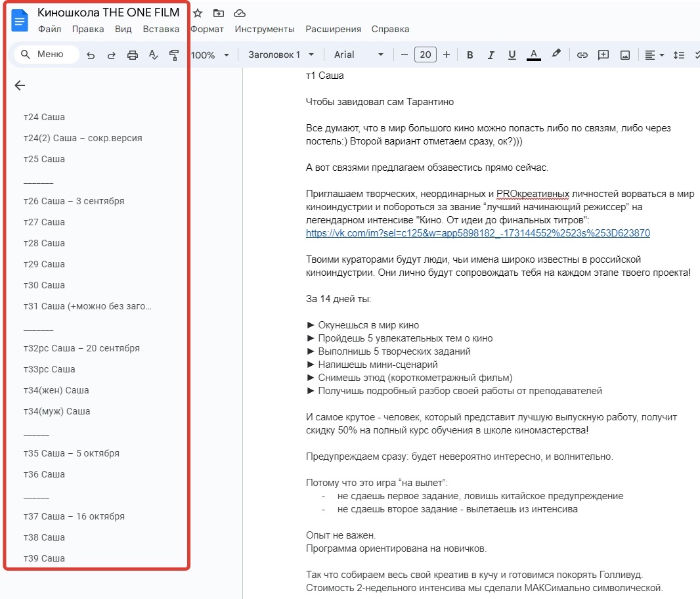700x599 pixels.
Task: Open line and paragraph spacing icon
Action: tap(679, 55)
